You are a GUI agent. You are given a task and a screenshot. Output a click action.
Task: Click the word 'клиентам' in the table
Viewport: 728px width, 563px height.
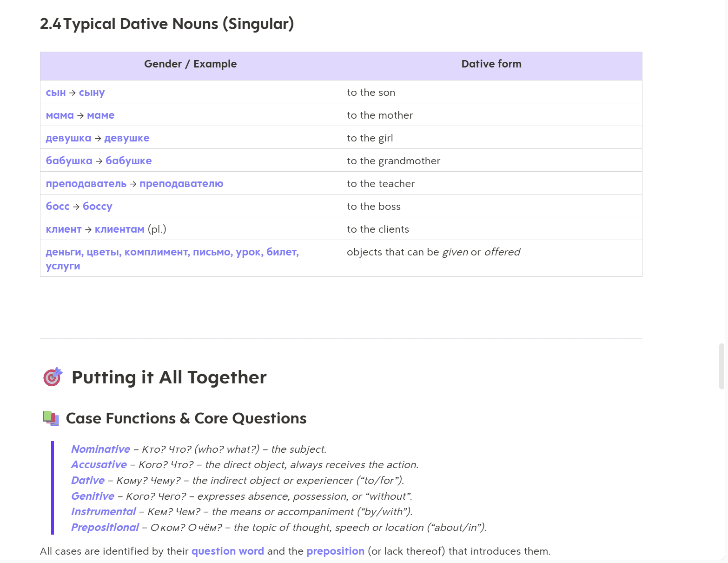[x=119, y=229]
